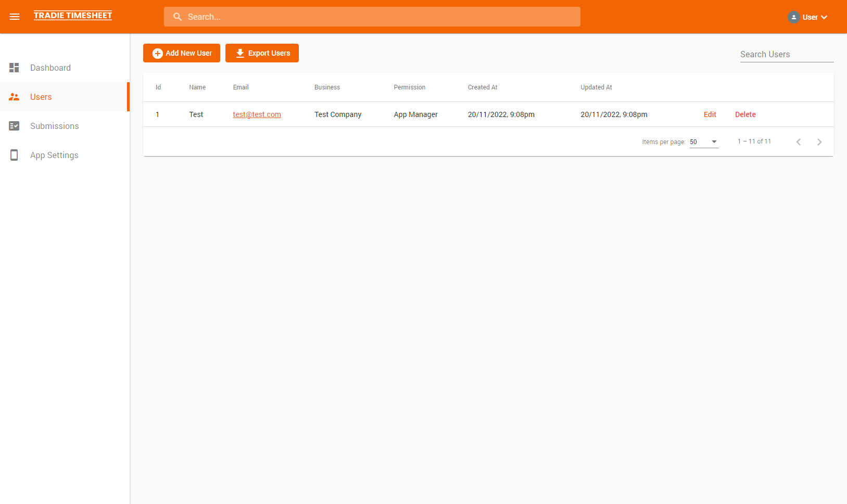This screenshot has height=504, width=847.
Task: Focus the top Search field
Action: pyautogui.click(x=372, y=17)
